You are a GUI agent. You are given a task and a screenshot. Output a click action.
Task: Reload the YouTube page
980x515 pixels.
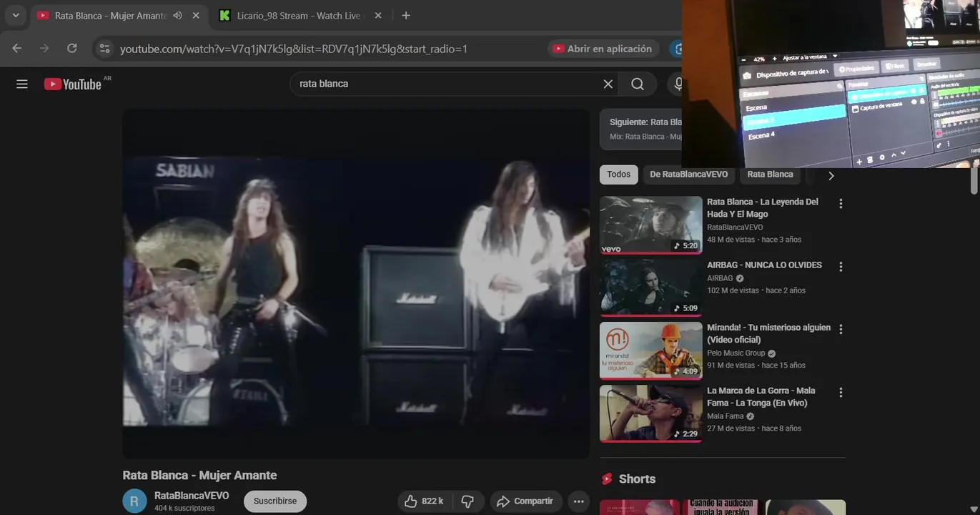(71, 49)
